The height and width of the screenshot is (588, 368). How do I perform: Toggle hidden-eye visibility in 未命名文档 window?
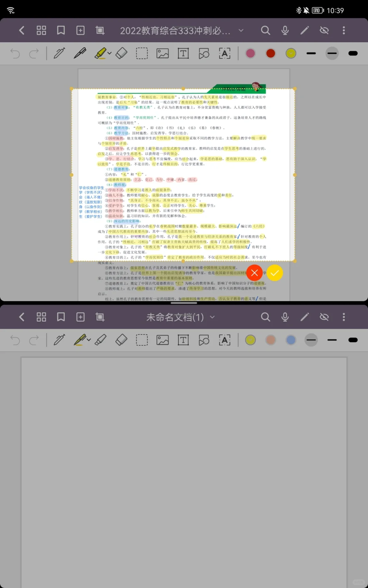pos(324,317)
